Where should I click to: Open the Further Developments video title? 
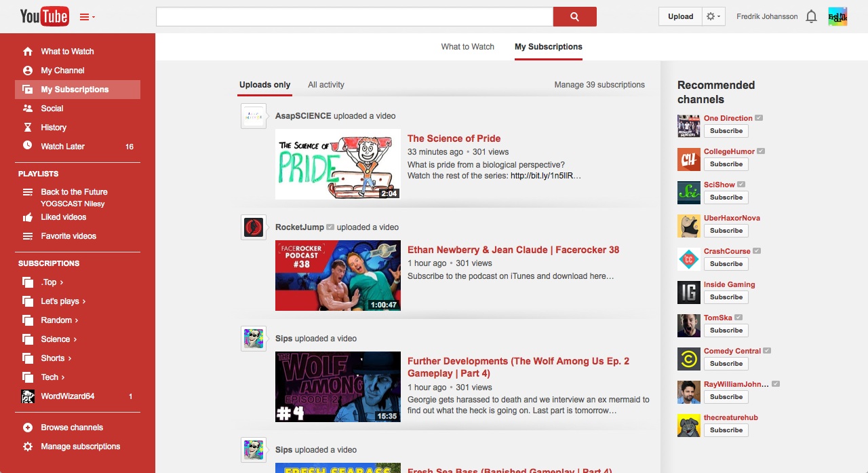(x=519, y=367)
